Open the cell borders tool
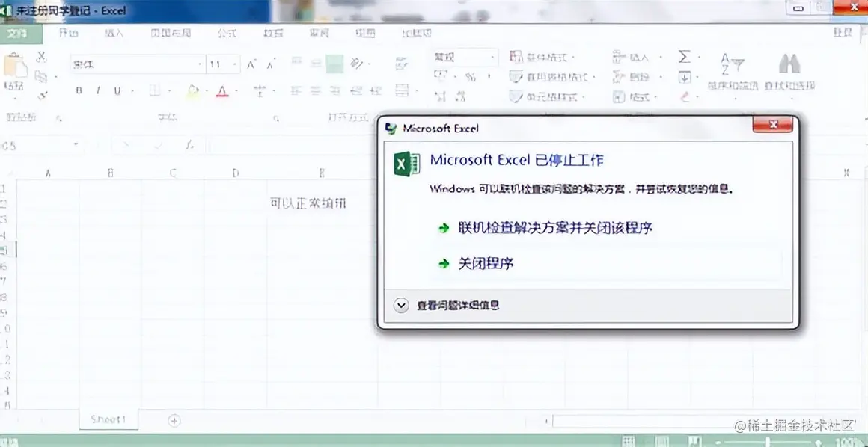868x447 pixels. point(155,90)
